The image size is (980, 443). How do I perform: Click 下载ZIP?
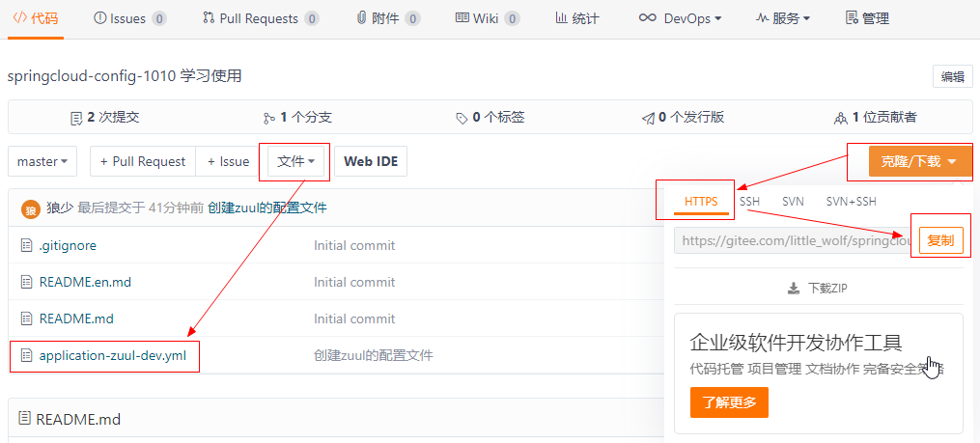click(819, 288)
